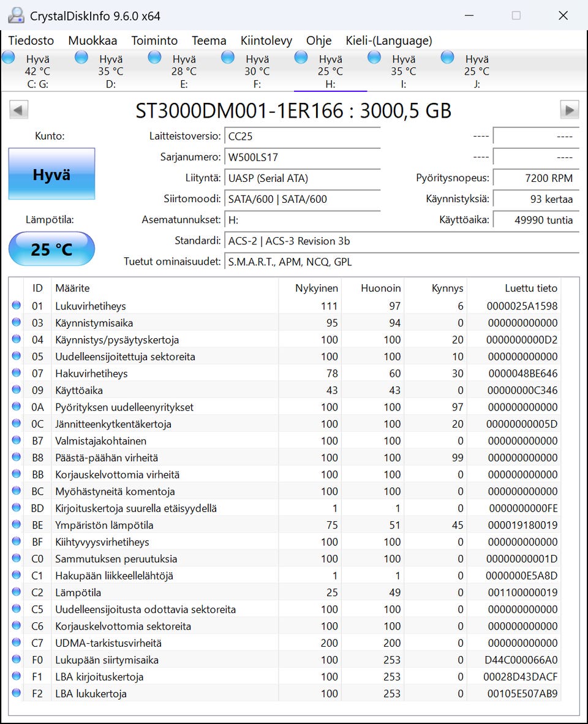
Task: Click status icon of UDMA-tarkistusvirheitä row
Action: tap(17, 643)
